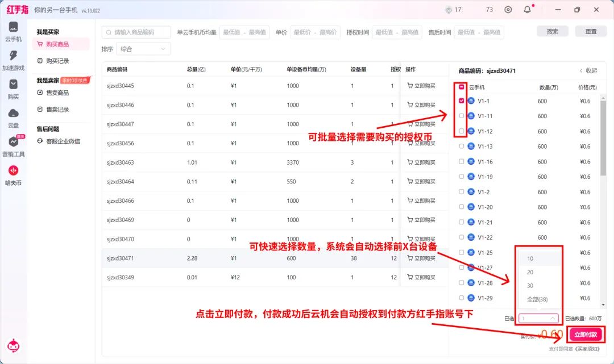614x364 pixels.
Task: Check the V1-20 device checkbox
Action: pyautogui.click(x=461, y=207)
